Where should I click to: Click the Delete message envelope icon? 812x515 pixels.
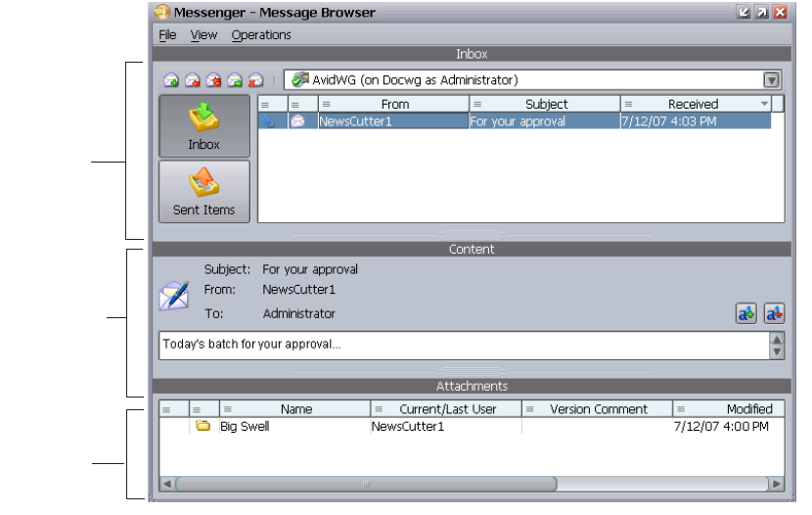pos(255,80)
